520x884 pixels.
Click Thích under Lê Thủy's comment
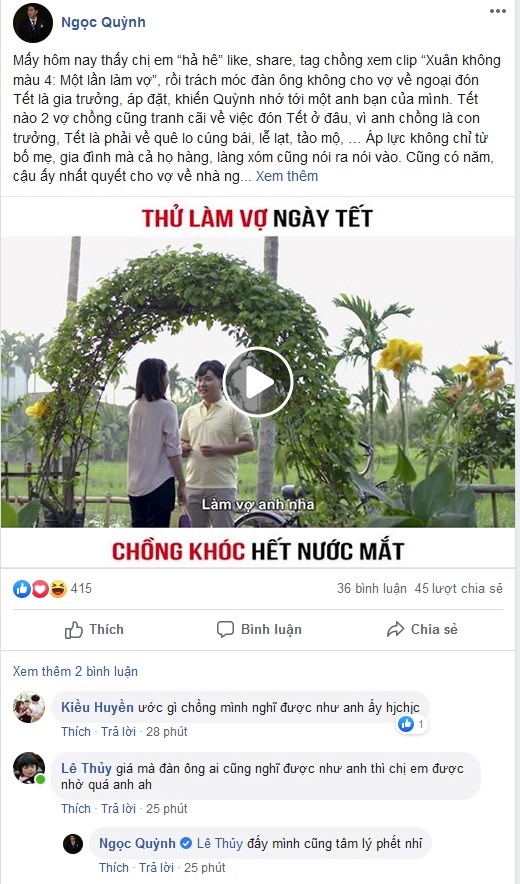(x=76, y=808)
